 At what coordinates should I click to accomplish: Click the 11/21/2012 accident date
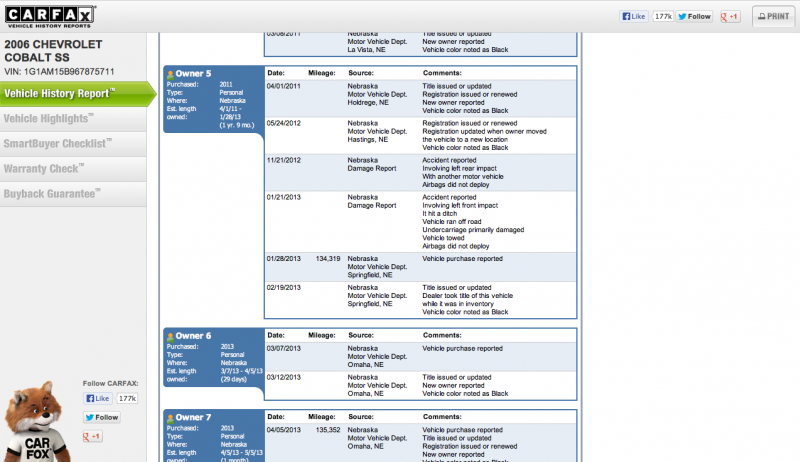[284, 160]
